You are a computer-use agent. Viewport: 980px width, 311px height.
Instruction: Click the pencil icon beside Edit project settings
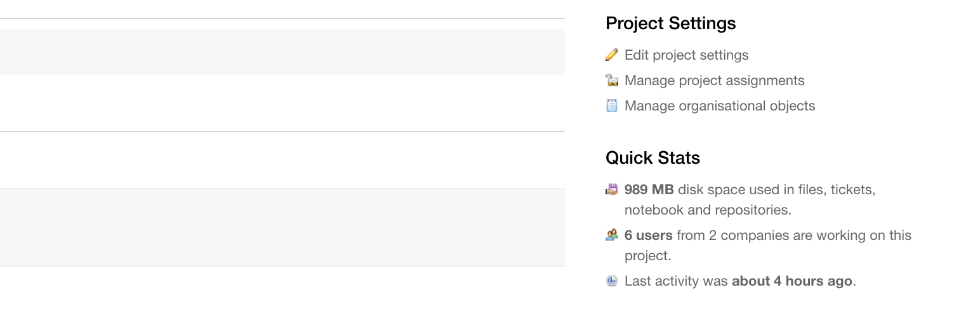coord(612,55)
